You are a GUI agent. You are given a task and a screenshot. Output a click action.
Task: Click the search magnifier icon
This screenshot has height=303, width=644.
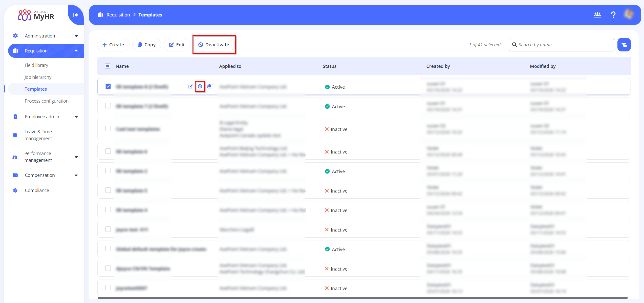click(514, 45)
